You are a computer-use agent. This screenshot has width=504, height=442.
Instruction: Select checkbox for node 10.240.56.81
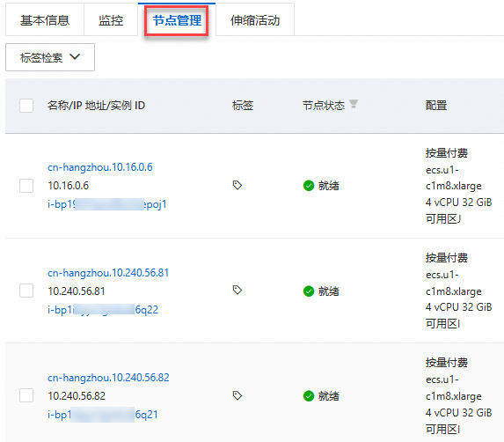26,291
